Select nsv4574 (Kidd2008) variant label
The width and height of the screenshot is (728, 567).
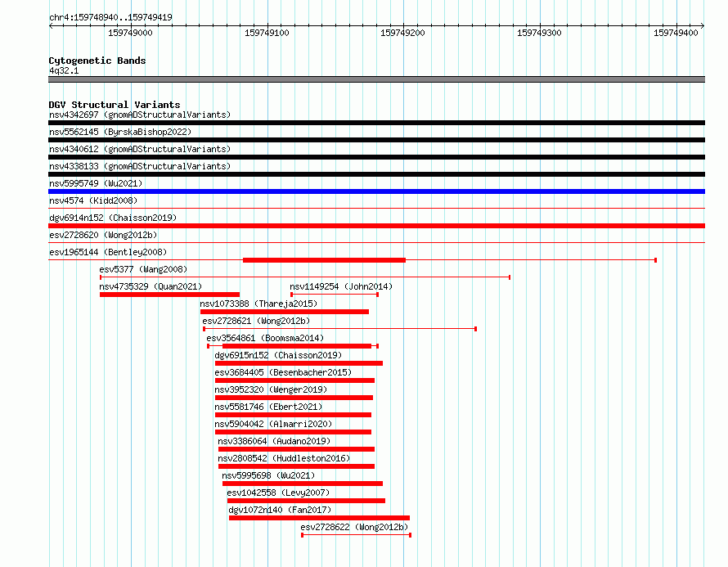[93, 200]
